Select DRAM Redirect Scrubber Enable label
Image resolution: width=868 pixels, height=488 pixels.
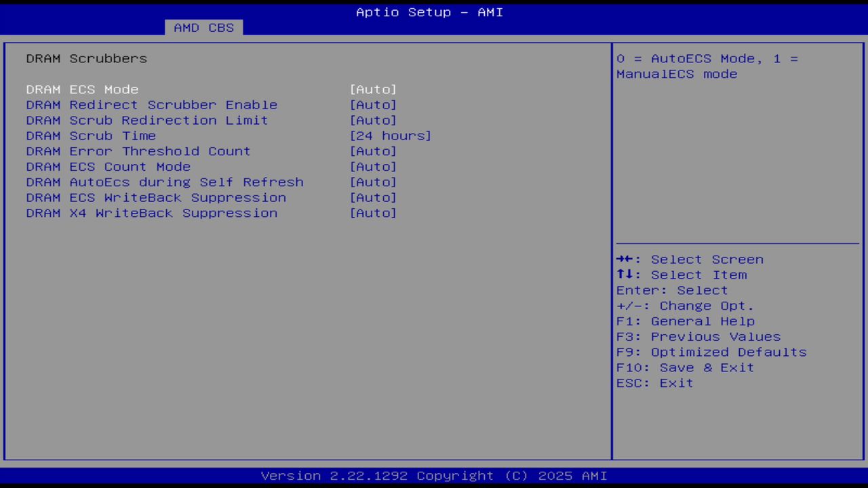152,105
